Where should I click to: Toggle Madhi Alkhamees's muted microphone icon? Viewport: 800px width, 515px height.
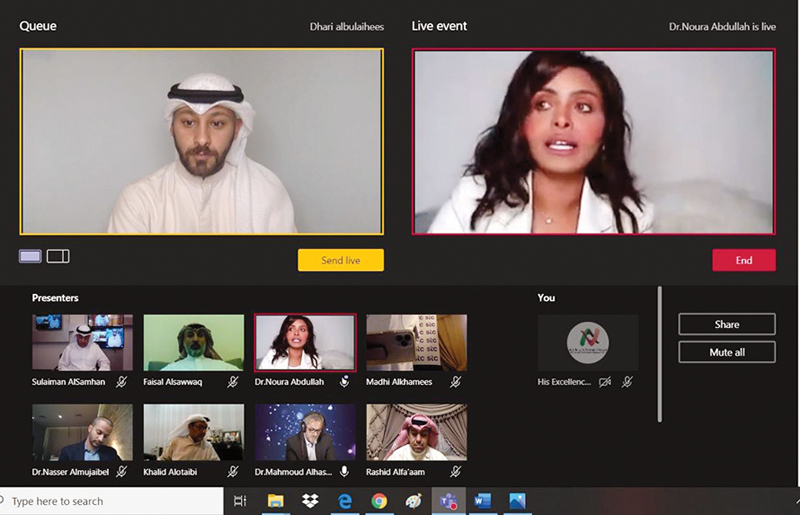tap(456, 382)
